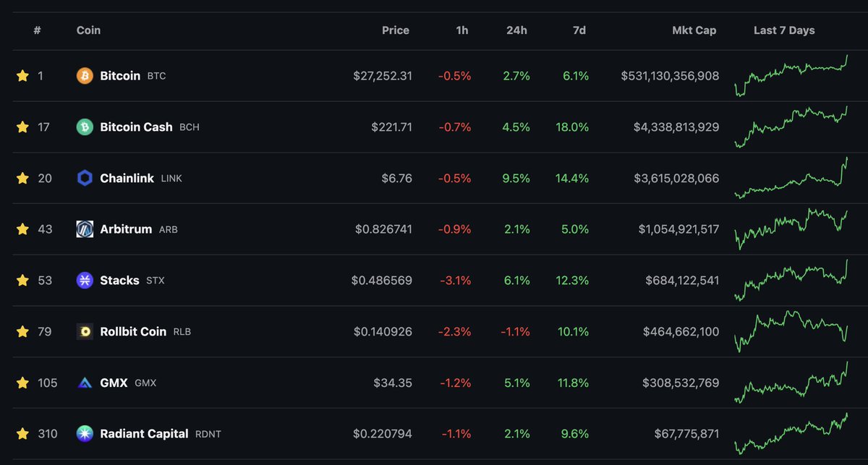The image size is (868, 465).
Task: Open the Radiant Capital logo icon
Action: click(85, 434)
